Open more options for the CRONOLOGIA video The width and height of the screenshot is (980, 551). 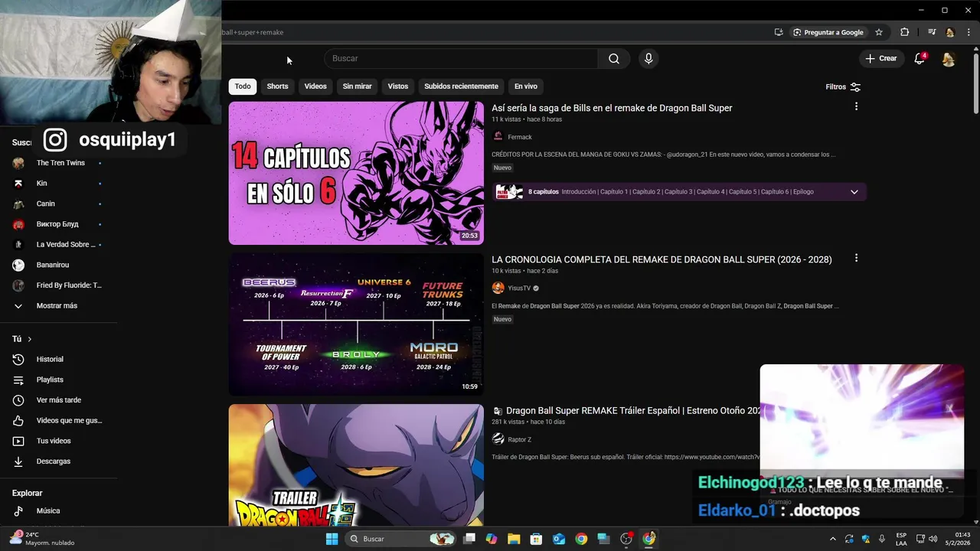point(856,259)
